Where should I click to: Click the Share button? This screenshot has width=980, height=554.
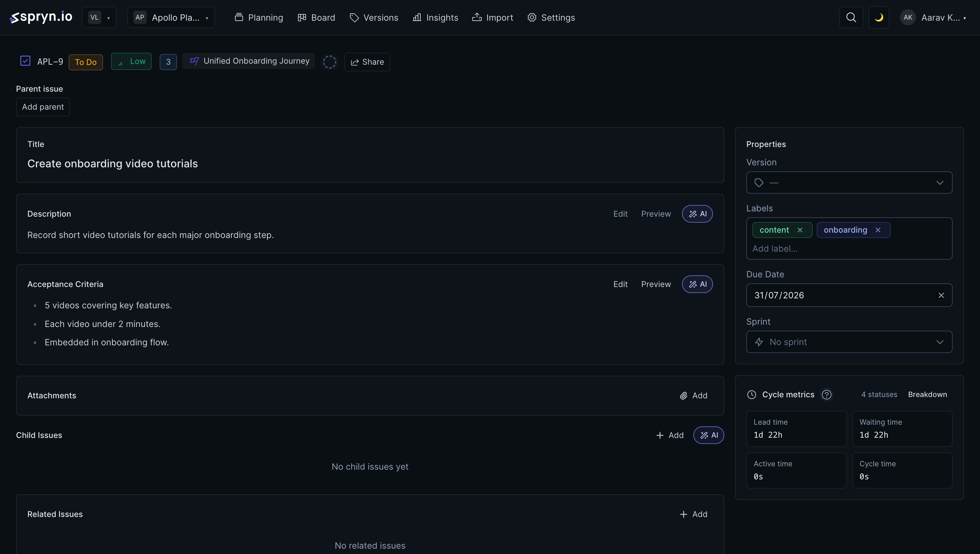tap(367, 62)
